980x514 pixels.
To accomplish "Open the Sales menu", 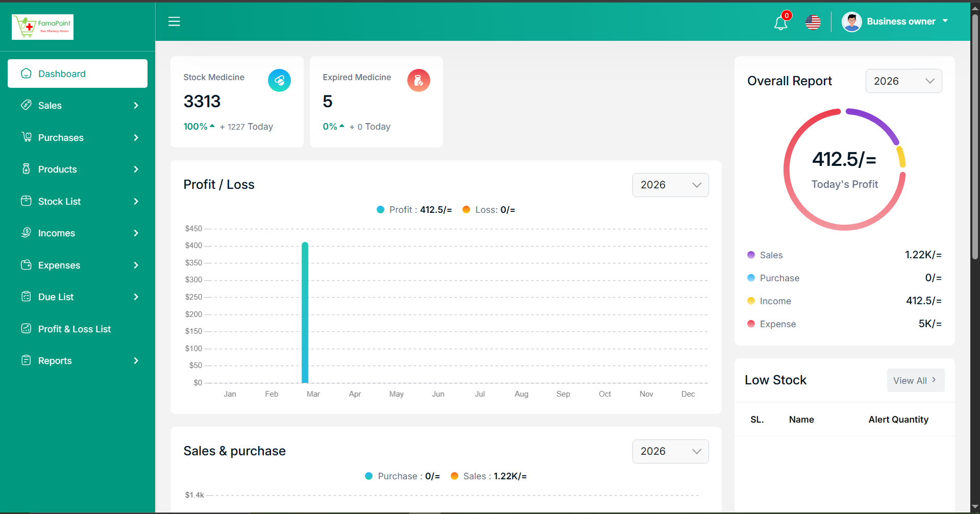I will pos(78,106).
